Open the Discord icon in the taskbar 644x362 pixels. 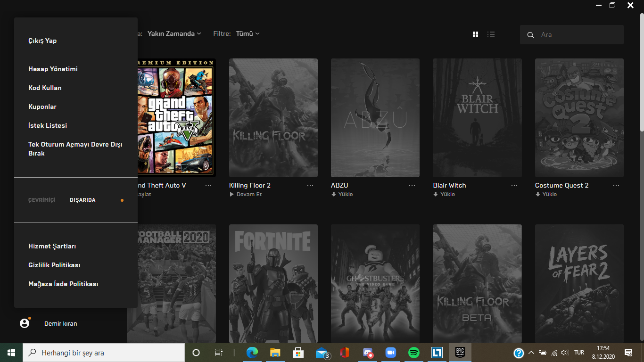click(x=368, y=353)
